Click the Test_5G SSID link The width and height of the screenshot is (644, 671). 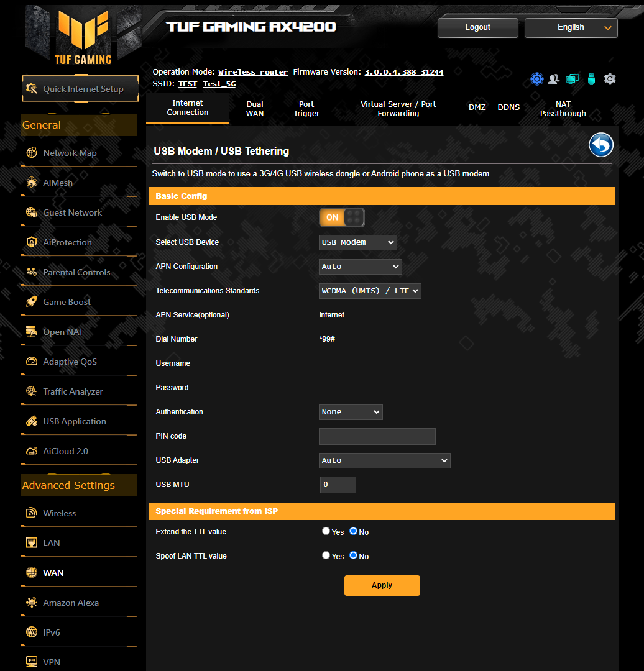tap(219, 84)
